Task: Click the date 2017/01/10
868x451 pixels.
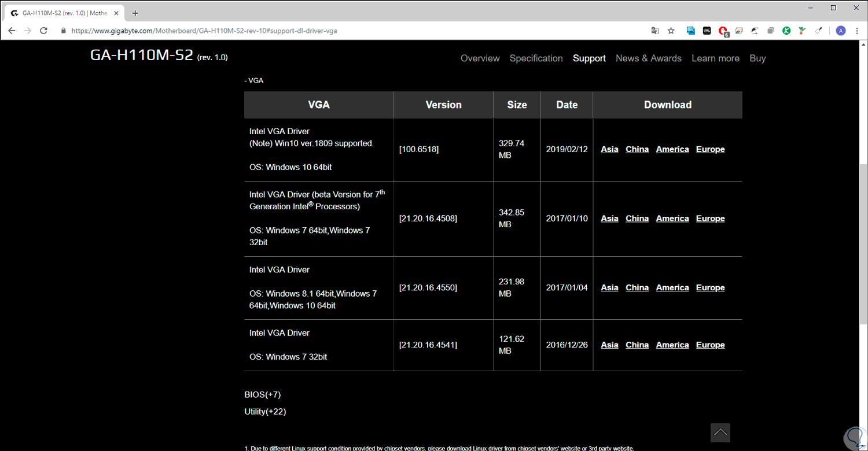Action: (x=567, y=219)
